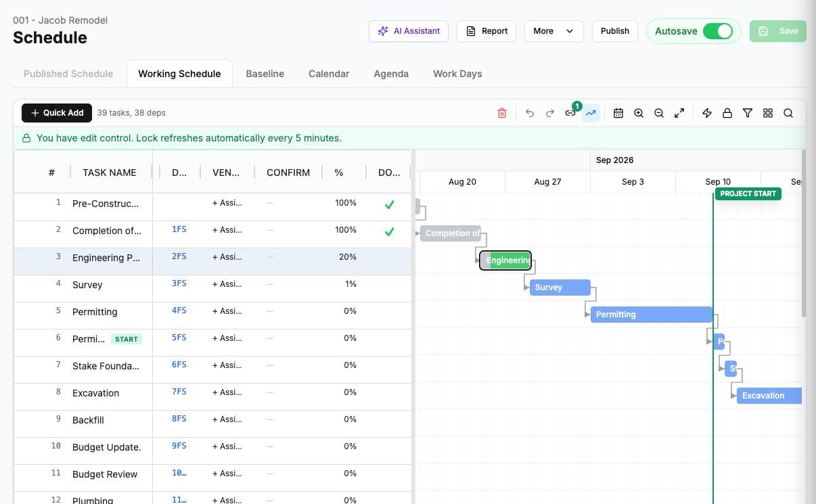
Task: Undo the last schedule change
Action: (530, 113)
